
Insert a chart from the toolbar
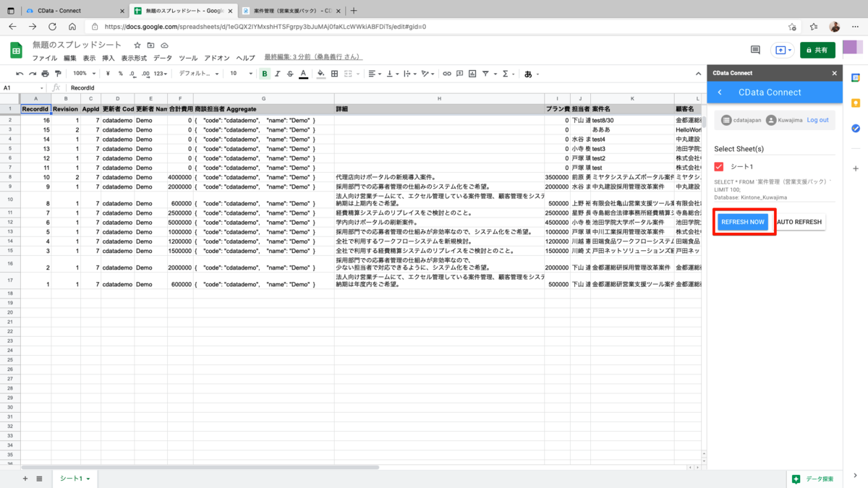pyautogui.click(x=472, y=74)
